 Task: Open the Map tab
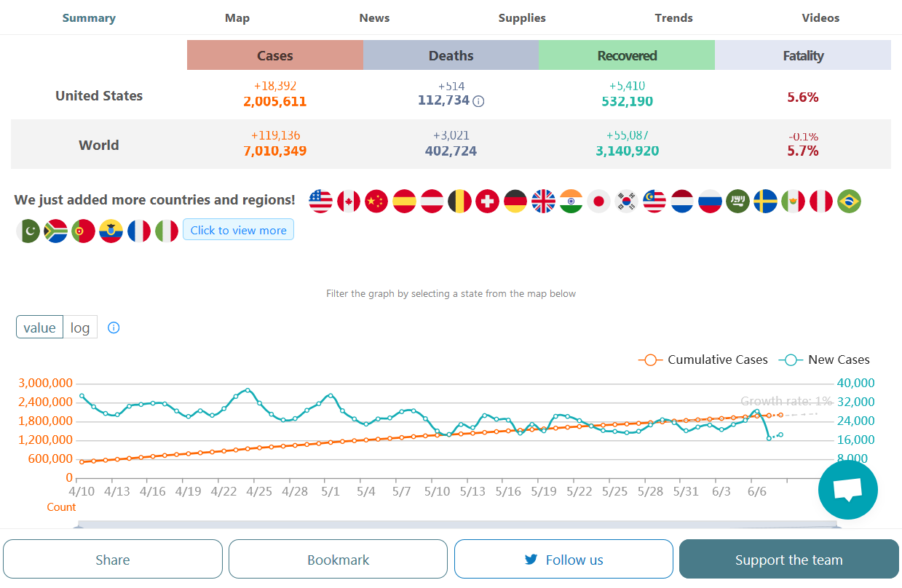[237, 17]
